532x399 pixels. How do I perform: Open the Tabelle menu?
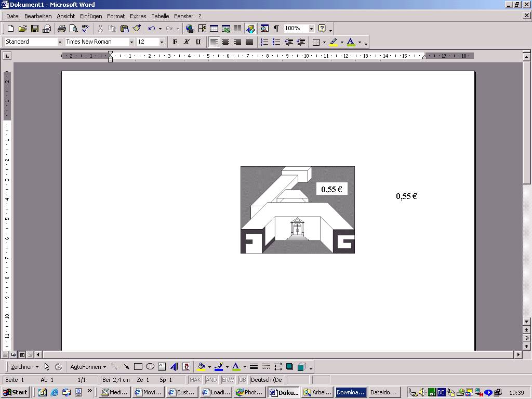[160, 16]
